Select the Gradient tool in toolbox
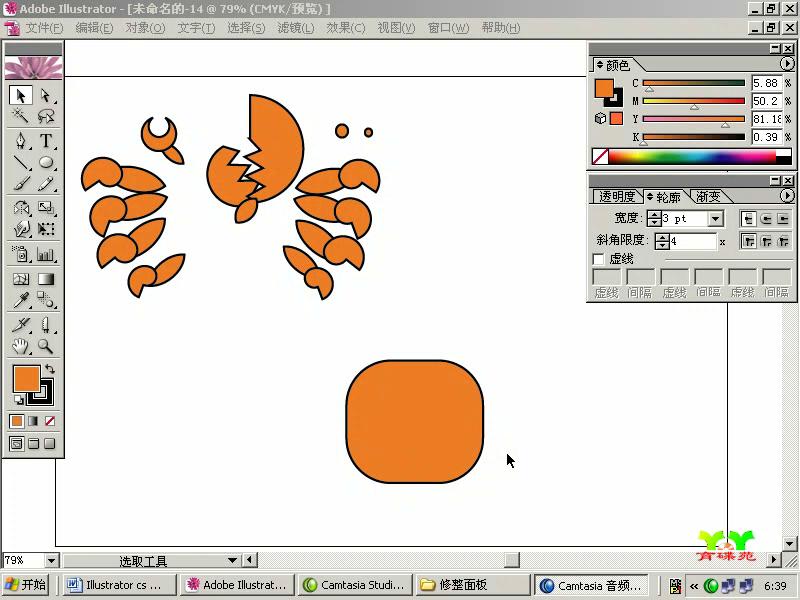Screen dimensions: 800x600 (x=46, y=279)
